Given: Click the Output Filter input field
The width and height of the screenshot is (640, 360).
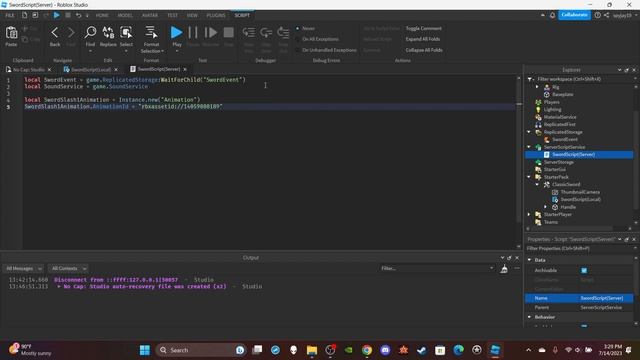Looking at the screenshot, I should click(x=437, y=269).
